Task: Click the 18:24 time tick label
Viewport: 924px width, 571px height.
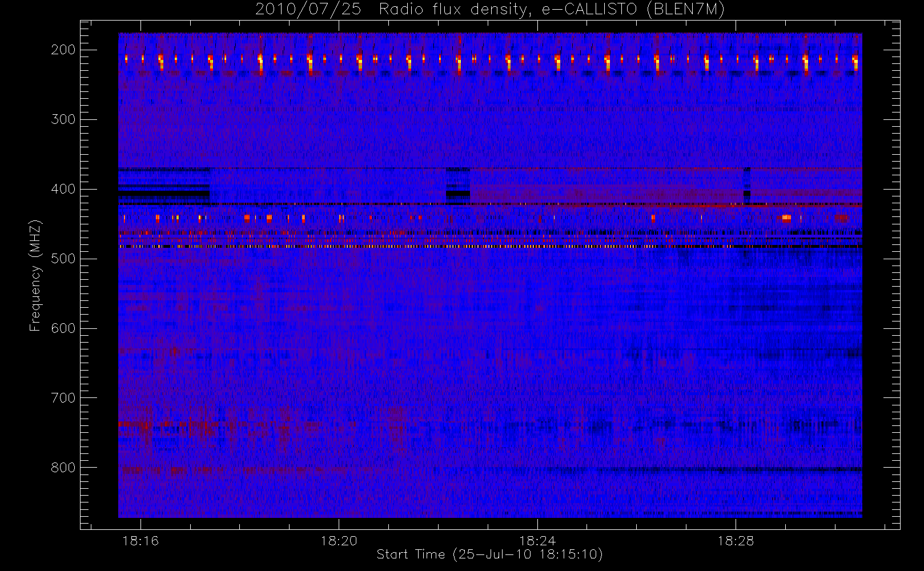Action: [x=537, y=541]
